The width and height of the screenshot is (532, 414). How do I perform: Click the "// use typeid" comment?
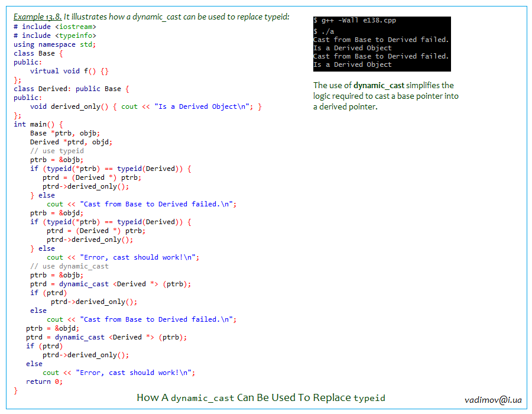(x=57, y=151)
